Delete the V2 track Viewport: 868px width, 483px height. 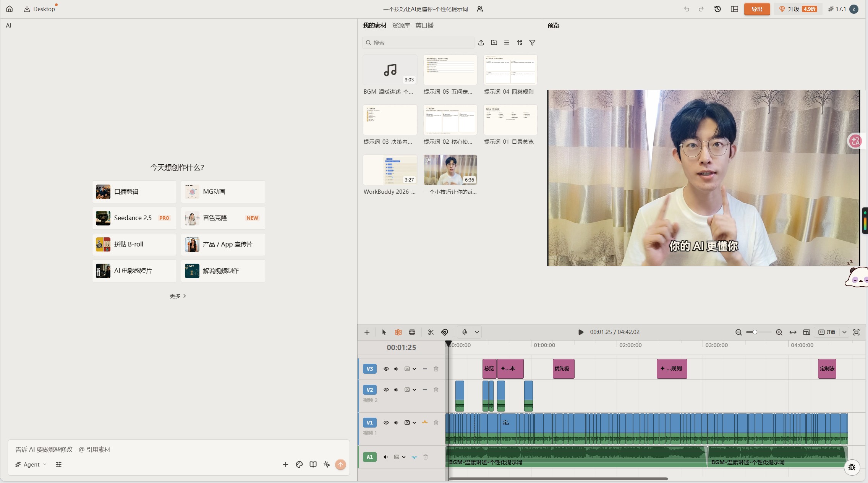click(436, 389)
